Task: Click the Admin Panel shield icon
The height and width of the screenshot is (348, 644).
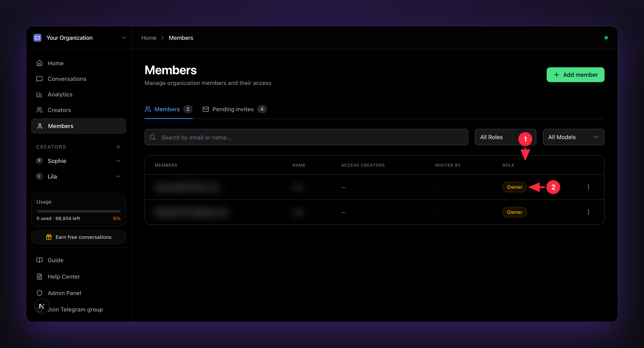Action: (39, 293)
